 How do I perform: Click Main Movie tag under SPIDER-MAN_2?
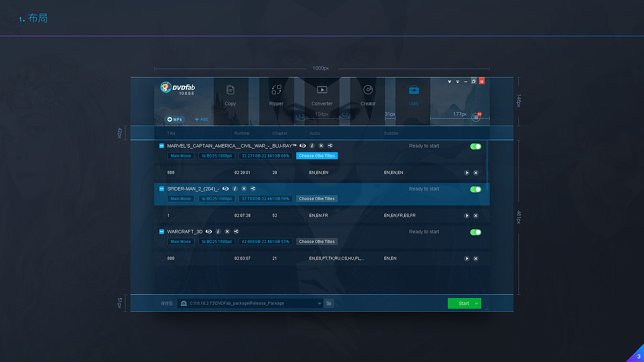tap(181, 199)
